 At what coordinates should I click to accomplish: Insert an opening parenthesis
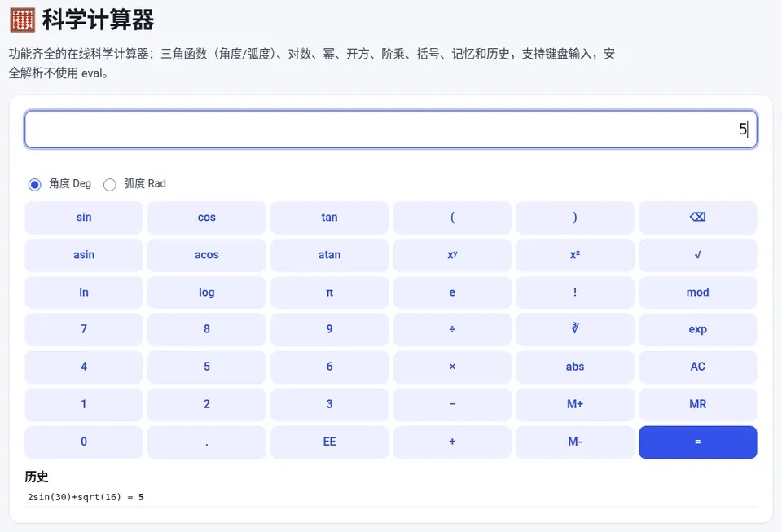click(x=452, y=218)
